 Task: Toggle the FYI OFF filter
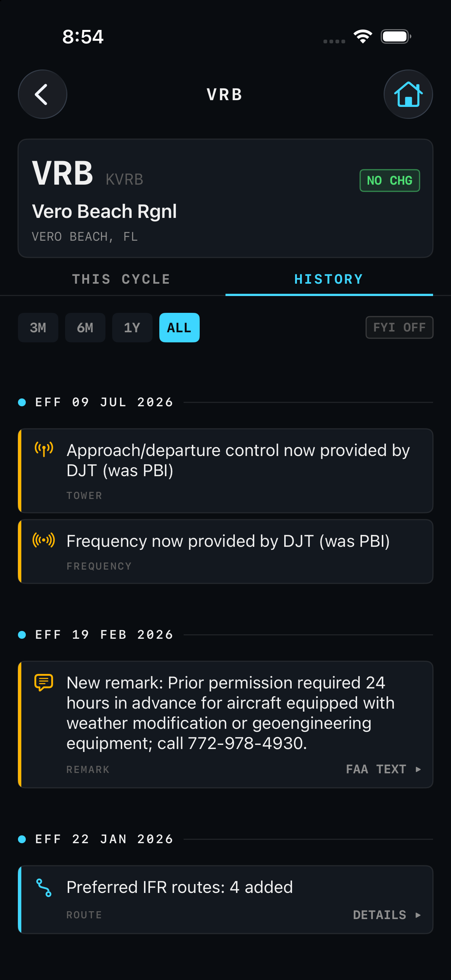coord(399,327)
